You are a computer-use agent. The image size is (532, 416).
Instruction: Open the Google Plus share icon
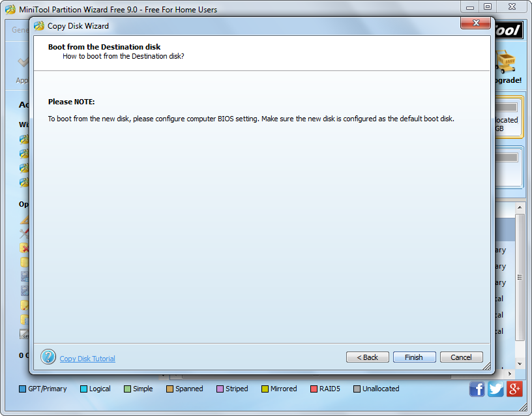coord(514,389)
